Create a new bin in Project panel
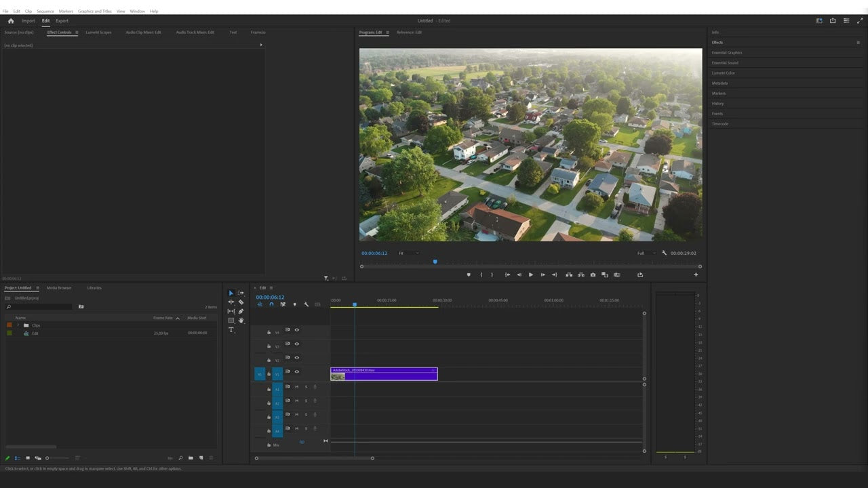The image size is (868, 488). (x=191, y=458)
